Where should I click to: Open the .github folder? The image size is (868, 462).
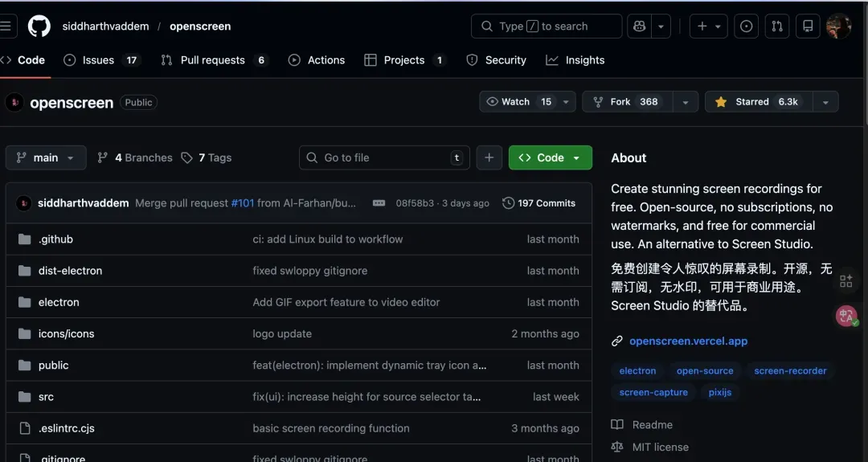(56, 239)
